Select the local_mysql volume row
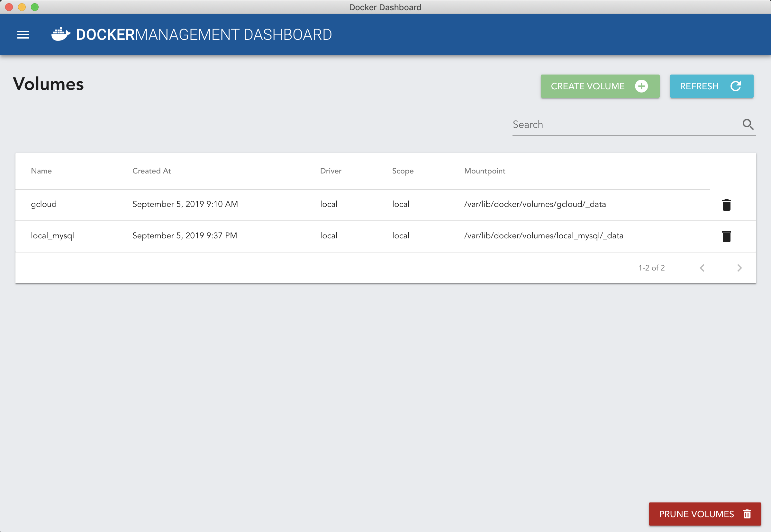The height and width of the screenshot is (532, 771). [x=52, y=236]
